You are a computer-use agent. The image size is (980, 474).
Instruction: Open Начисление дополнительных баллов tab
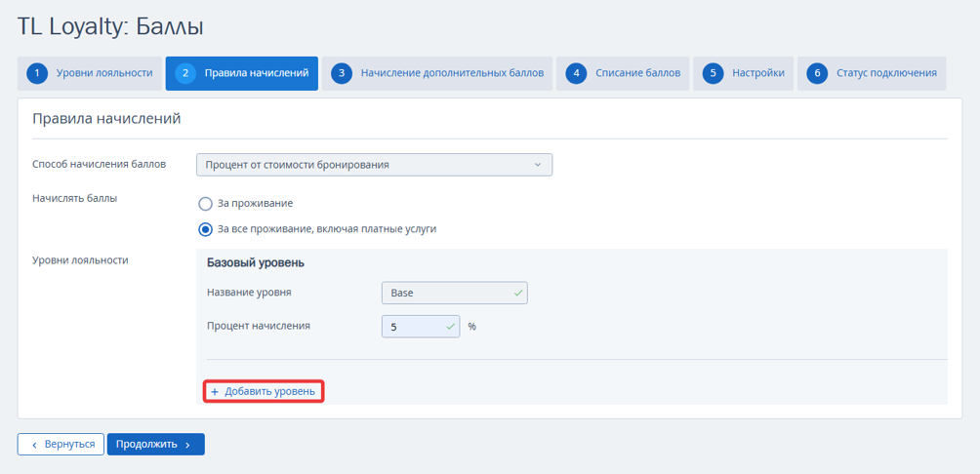click(437, 74)
